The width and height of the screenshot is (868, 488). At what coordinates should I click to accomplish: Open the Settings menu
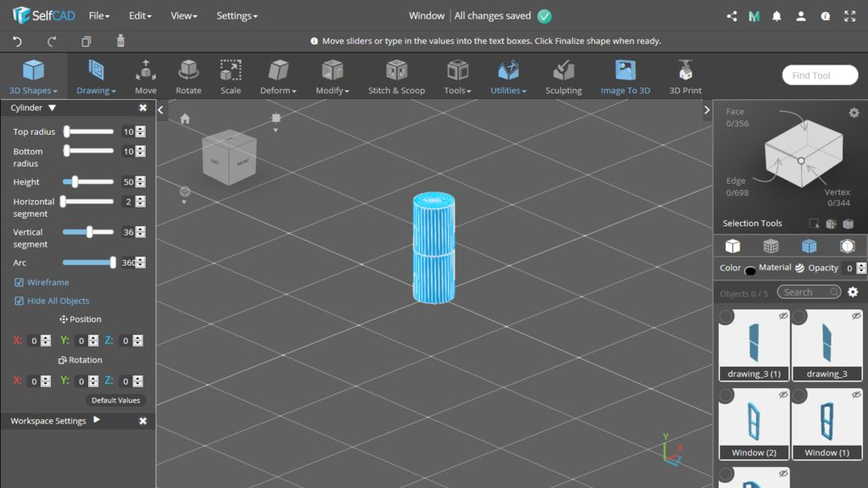(x=236, y=15)
